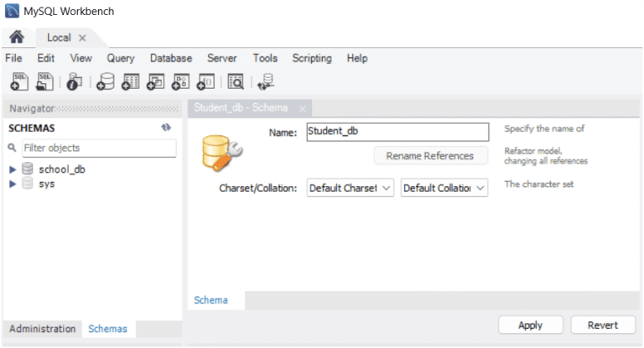Click the Revert button

pyautogui.click(x=603, y=325)
